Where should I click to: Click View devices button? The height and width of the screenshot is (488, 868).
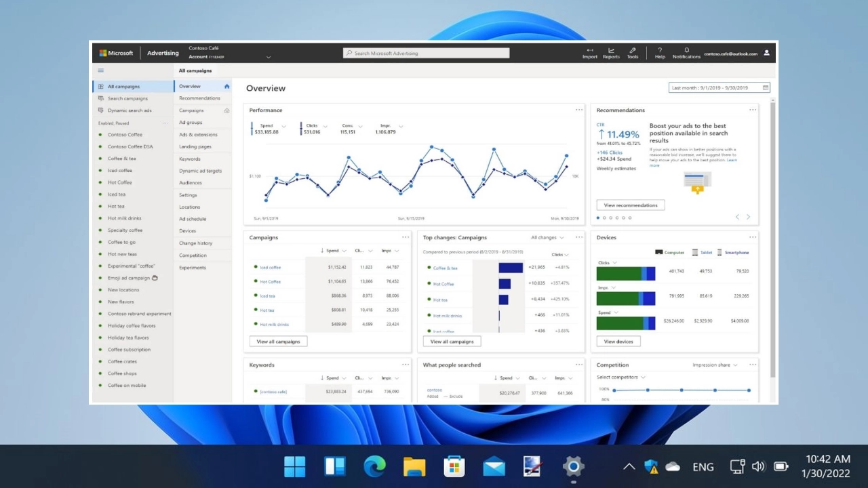coord(618,342)
